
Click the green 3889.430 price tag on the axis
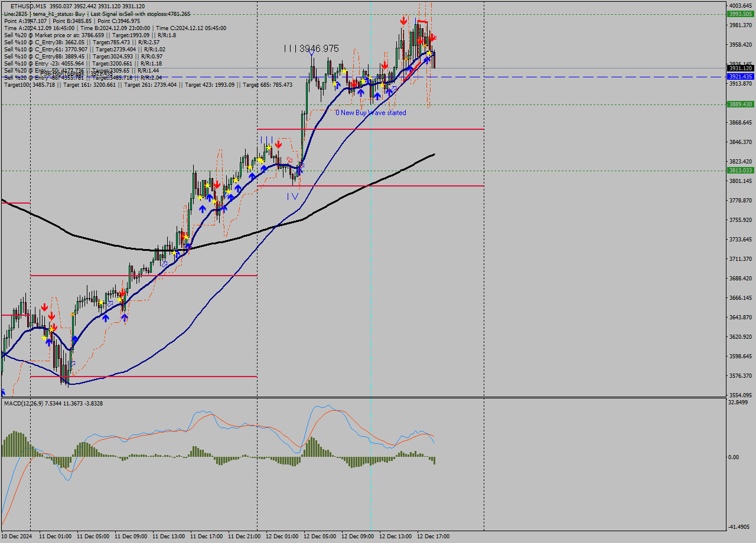(740, 104)
